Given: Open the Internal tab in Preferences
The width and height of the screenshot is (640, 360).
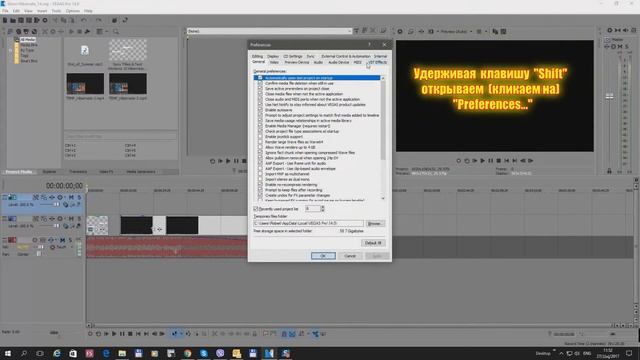Looking at the screenshot, I should point(380,56).
